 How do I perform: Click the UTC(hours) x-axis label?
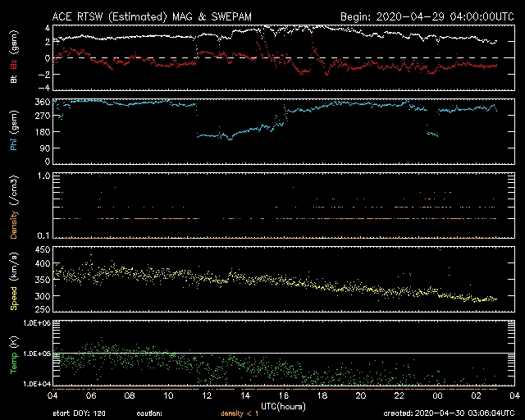[x=285, y=405]
